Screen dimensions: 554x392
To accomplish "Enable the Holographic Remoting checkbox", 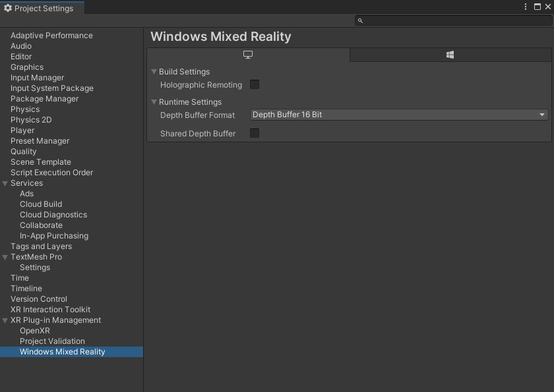I will [x=255, y=84].
